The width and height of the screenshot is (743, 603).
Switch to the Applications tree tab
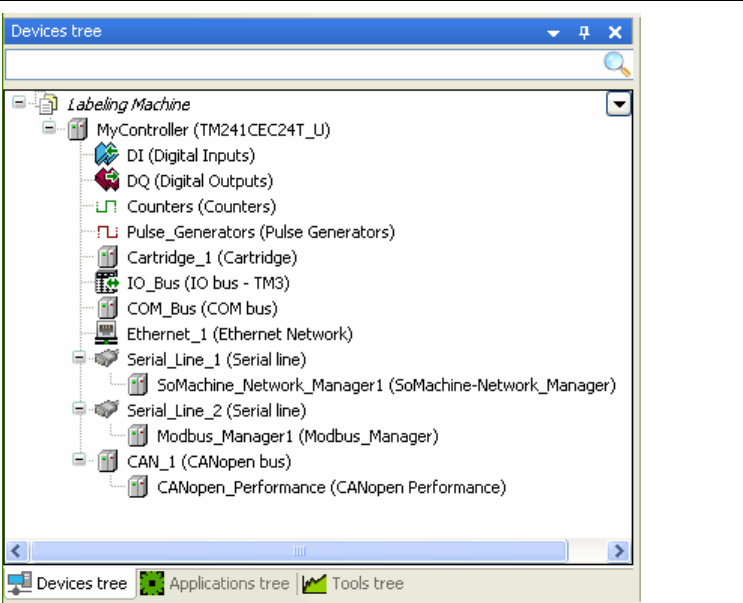pyautogui.click(x=217, y=583)
